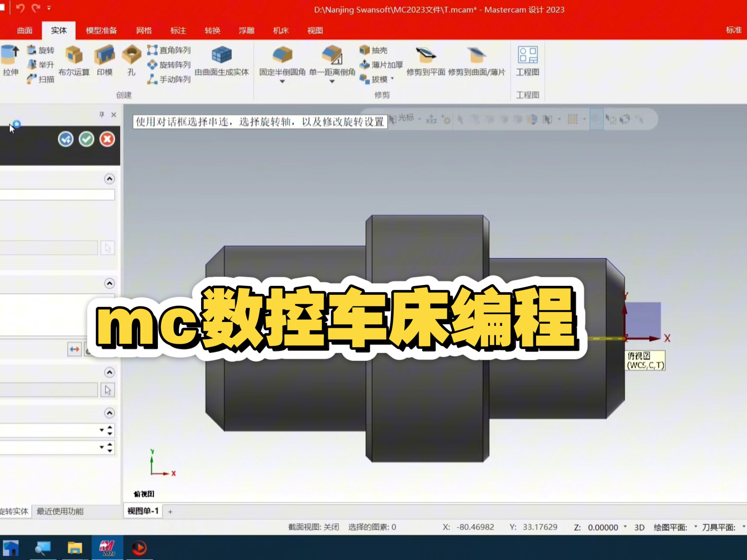747x560 pixels.
Task: Collapse the second panel section chevron
Action: click(x=110, y=283)
